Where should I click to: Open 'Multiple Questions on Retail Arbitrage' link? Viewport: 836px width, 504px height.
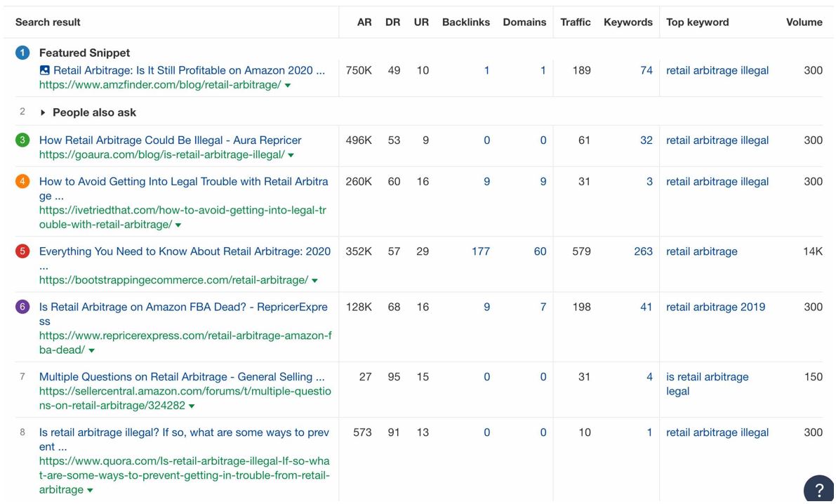[x=182, y=376]
